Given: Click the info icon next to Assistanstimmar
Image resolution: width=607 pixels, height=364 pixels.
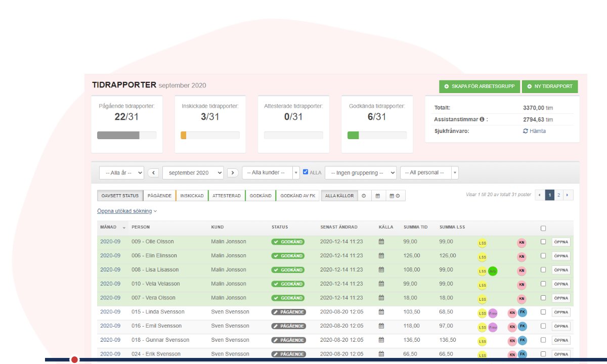Looking at the screenshot, I should pos(482,120).
